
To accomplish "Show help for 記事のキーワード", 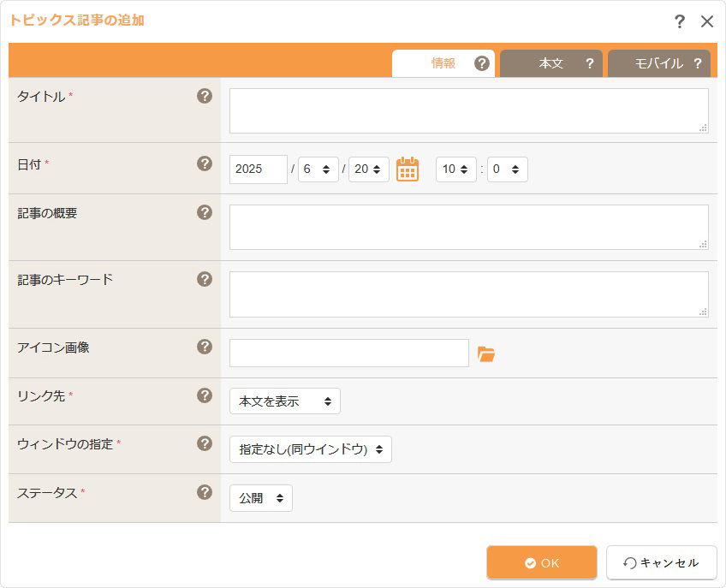I will click(205, 279).
